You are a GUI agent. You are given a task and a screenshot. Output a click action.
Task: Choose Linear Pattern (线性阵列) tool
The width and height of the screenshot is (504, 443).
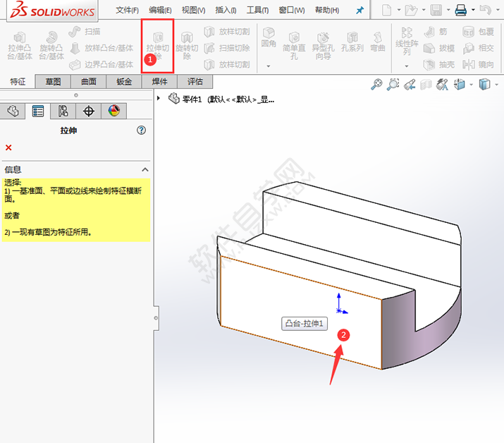pyautogui.click(x=407, y=41)
